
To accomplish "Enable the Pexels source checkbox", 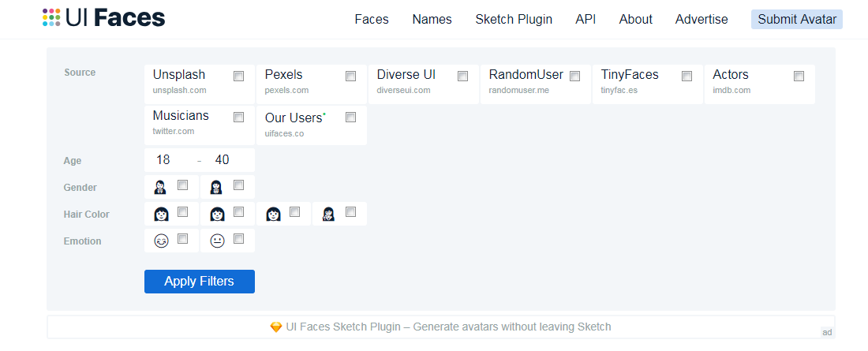I will [x=350, y=77].
